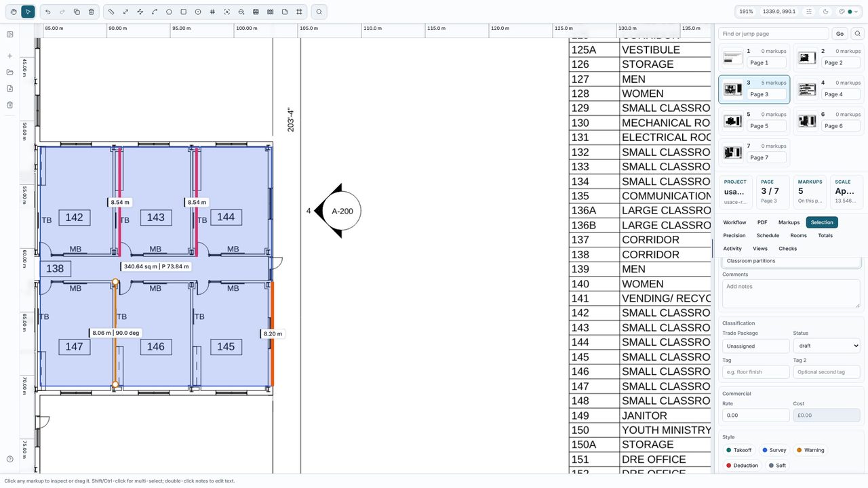Open folder icon in left sidebar
868x488 pixels.
[10, 73]
